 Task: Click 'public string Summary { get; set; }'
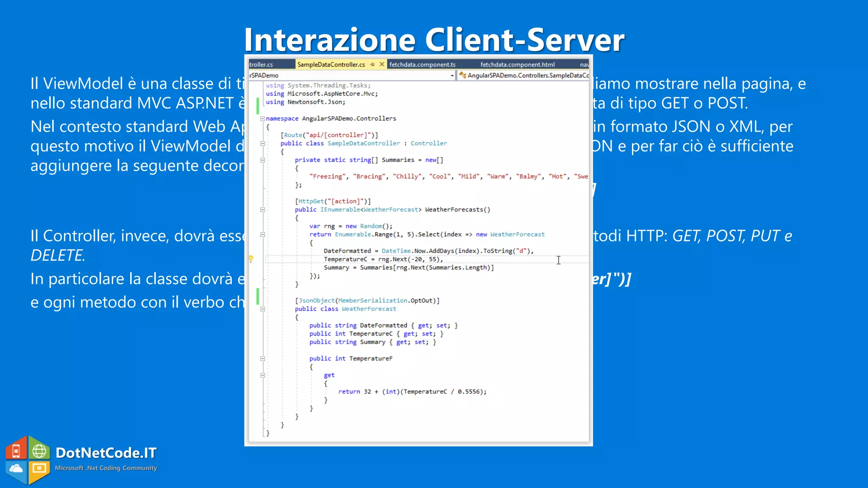tap(373, 342)
